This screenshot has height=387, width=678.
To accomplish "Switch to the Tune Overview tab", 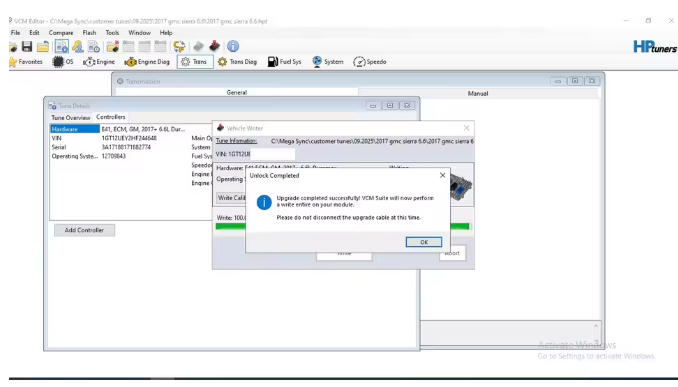I will [x=71, y=118].
